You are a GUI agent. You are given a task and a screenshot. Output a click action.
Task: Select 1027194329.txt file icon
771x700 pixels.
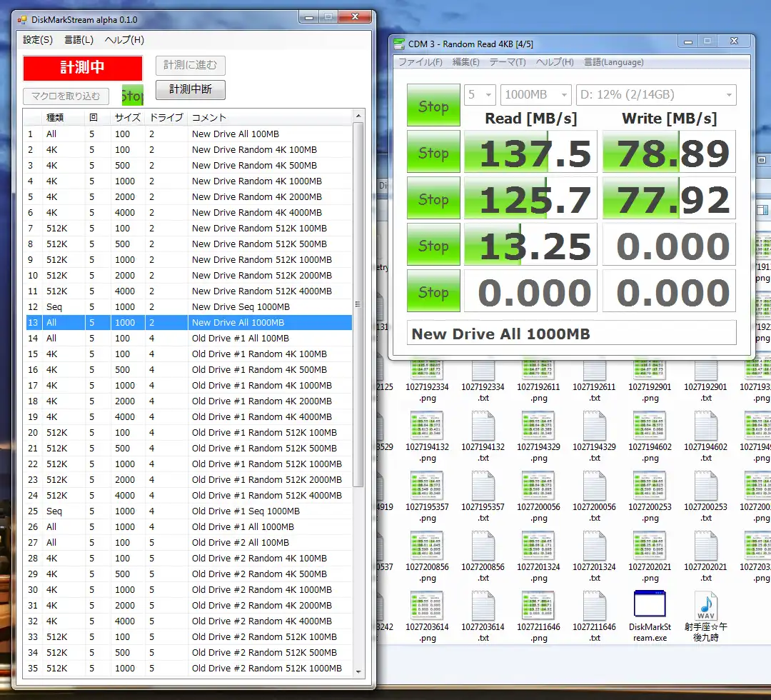tap(594, 426)
